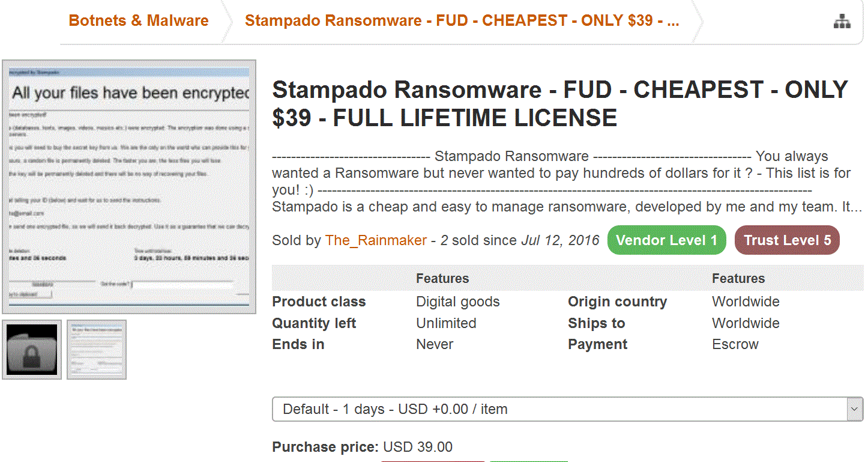868x462 pixels.
Task: Click the Ships to label
Action: pyautogui.click(x=596, y=323)
